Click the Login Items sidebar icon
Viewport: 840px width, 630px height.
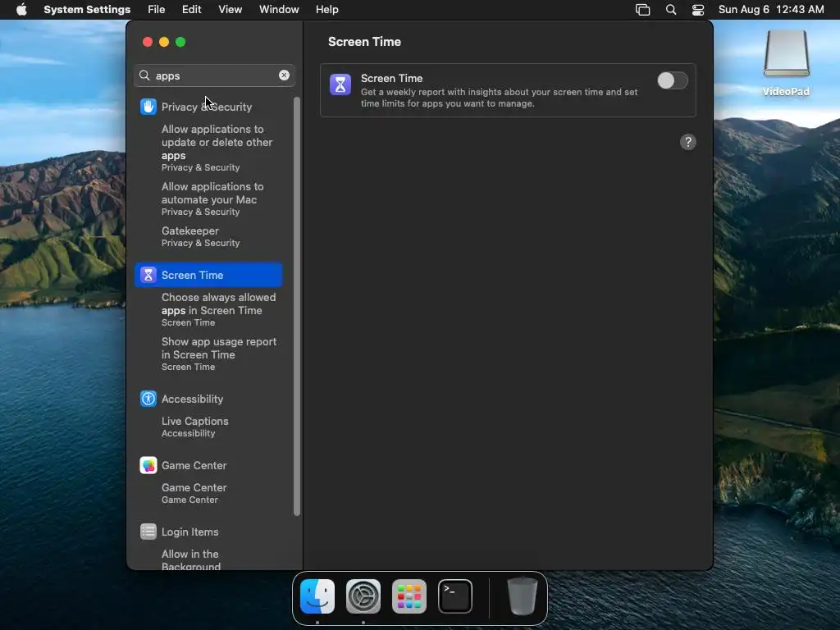(148, 532)
